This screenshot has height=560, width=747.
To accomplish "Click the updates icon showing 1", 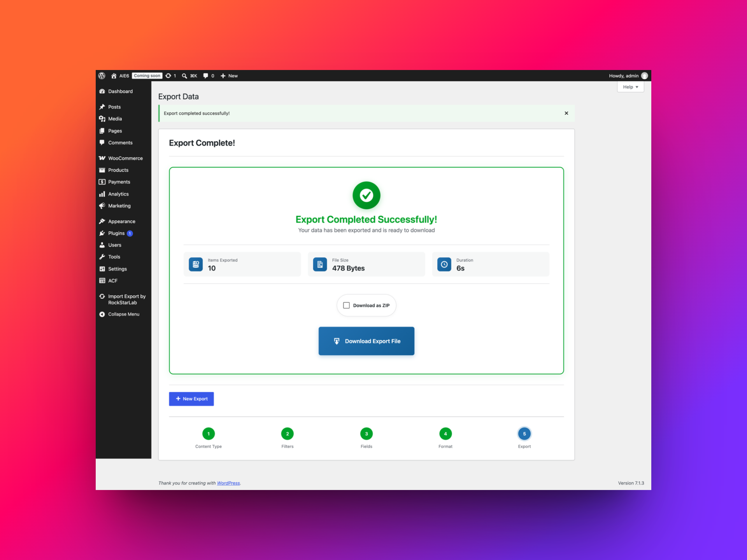I will pyautogui.click(x=168, y=76).
